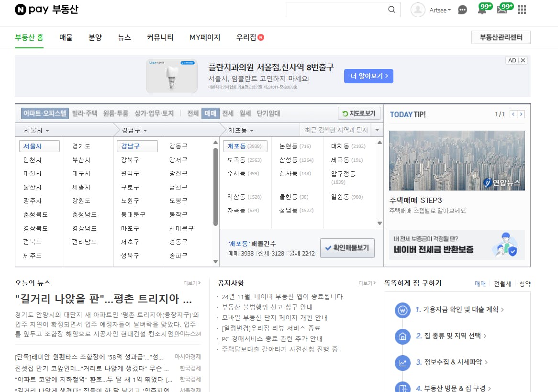The image size is (558, 392).
Task: Click the district list scrollbar thumb
Action: (215, 187)
